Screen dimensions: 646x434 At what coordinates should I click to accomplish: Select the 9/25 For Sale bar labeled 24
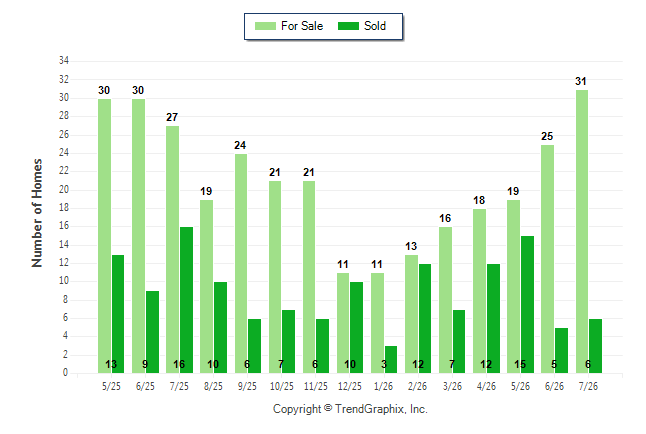(241, 264)
